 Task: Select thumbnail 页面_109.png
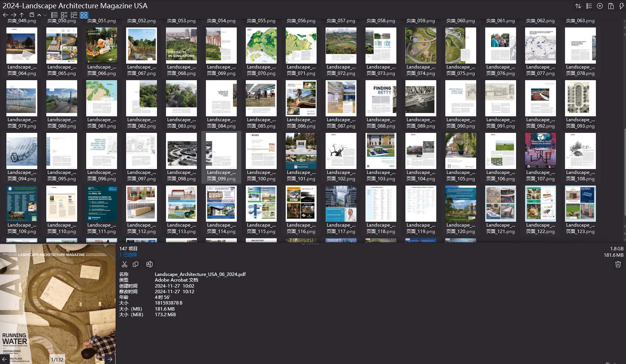[x=22, y=204]
